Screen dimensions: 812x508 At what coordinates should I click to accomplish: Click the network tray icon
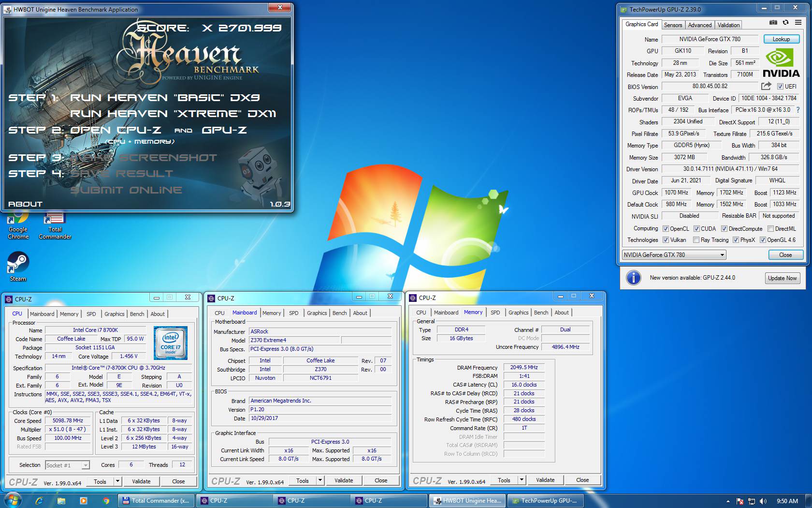752,501
